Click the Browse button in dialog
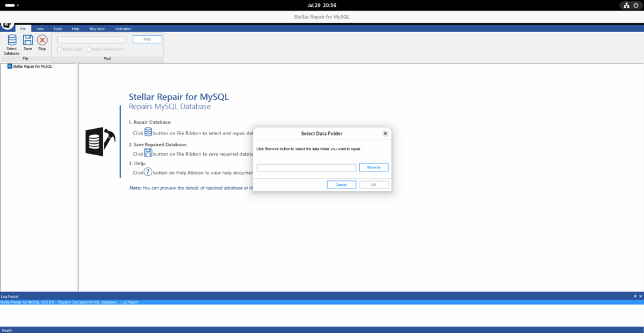 (374, 167)
